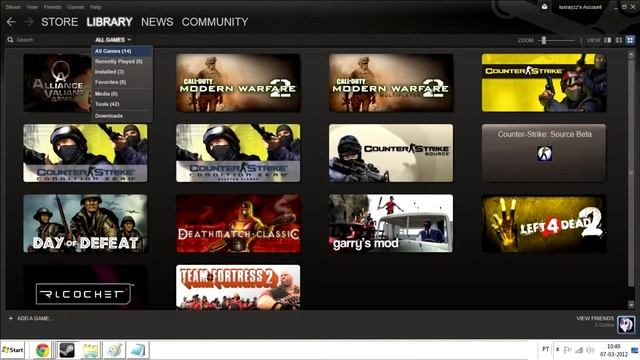Click the volume tray icon
The width and height of the screenshot is (640, 360).
pyautogui.click(x=590, y=350)
